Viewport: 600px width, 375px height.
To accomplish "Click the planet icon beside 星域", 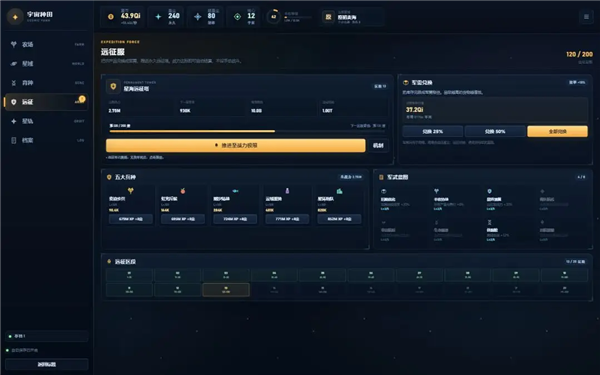I will pyautogui.click(x=14, y=64).
